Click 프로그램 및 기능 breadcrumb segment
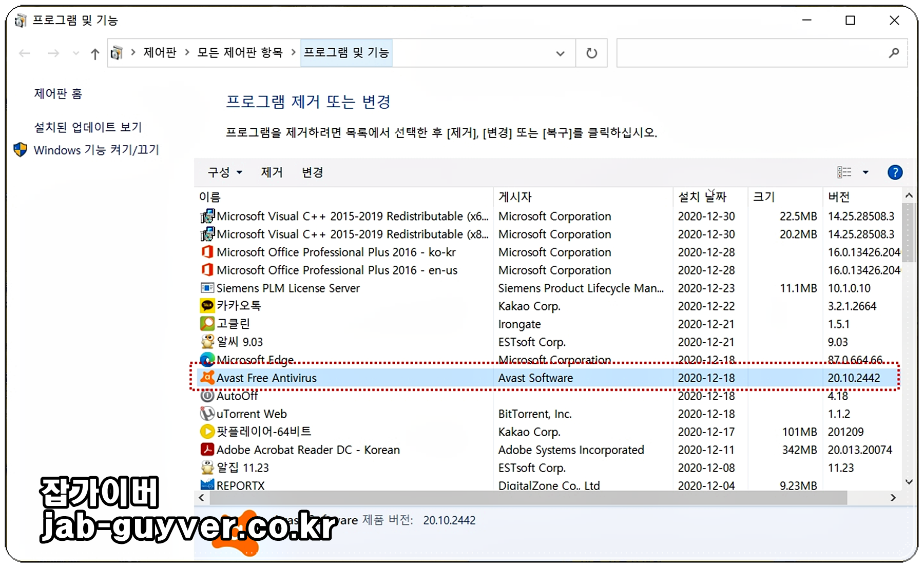Image resolution: width=924 pixels, height=568 pixels. click(x=346, y=52)
